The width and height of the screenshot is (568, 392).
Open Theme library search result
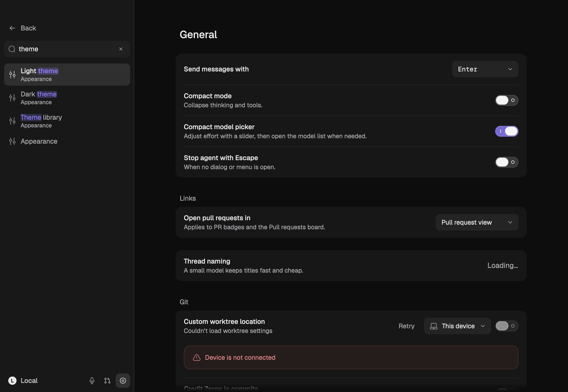(67, 121)
